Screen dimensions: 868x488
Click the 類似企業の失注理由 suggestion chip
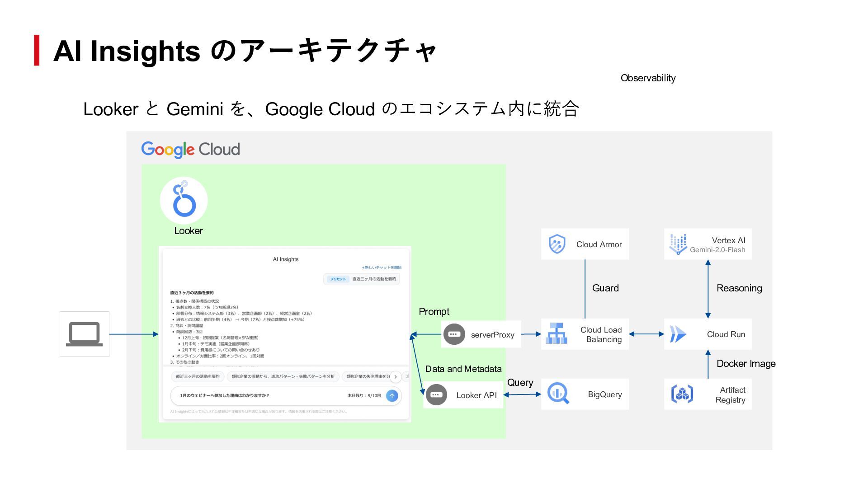367,376
